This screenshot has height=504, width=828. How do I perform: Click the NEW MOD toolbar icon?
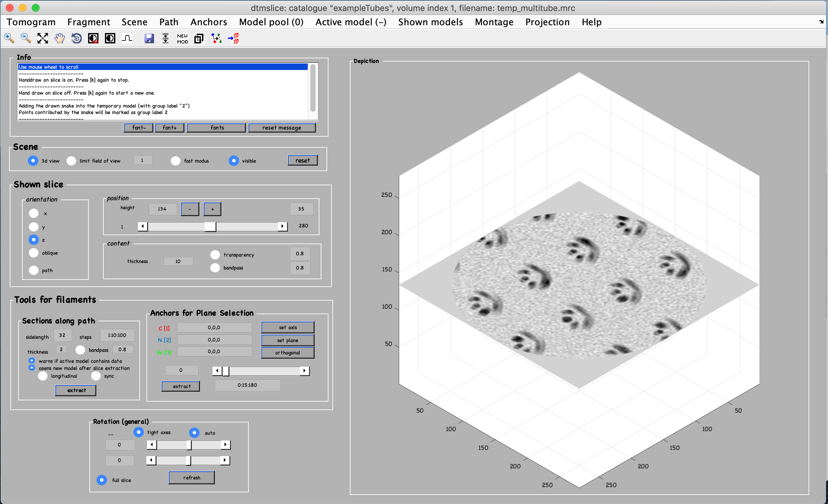point(182,39)
